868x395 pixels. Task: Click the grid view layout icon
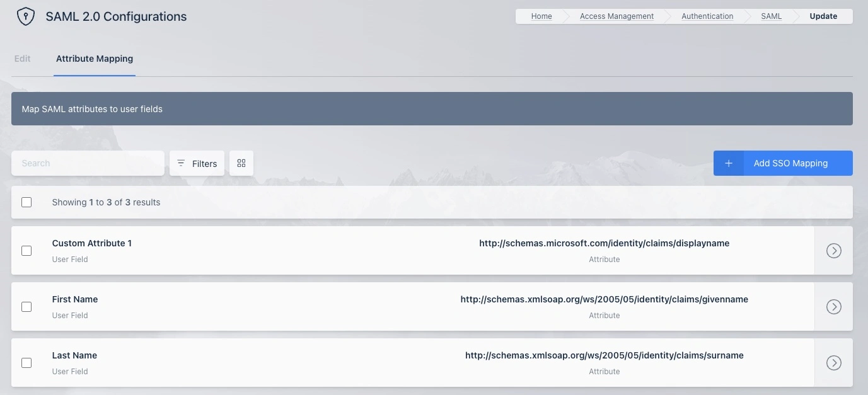(241, 163)
